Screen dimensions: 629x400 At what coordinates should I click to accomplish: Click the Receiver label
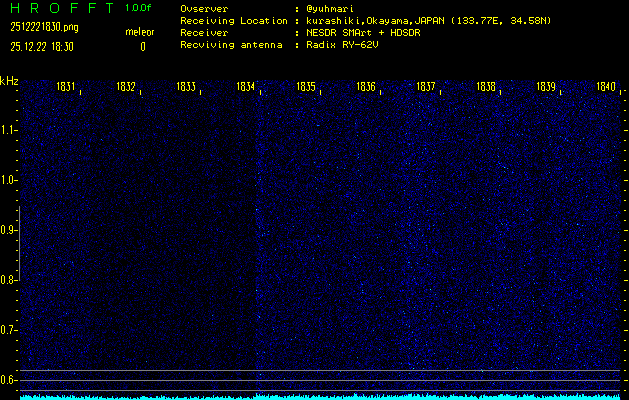204,33
